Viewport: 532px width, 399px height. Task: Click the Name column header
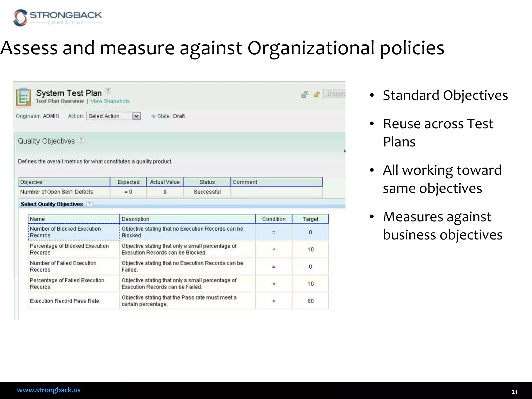point(74,219)
